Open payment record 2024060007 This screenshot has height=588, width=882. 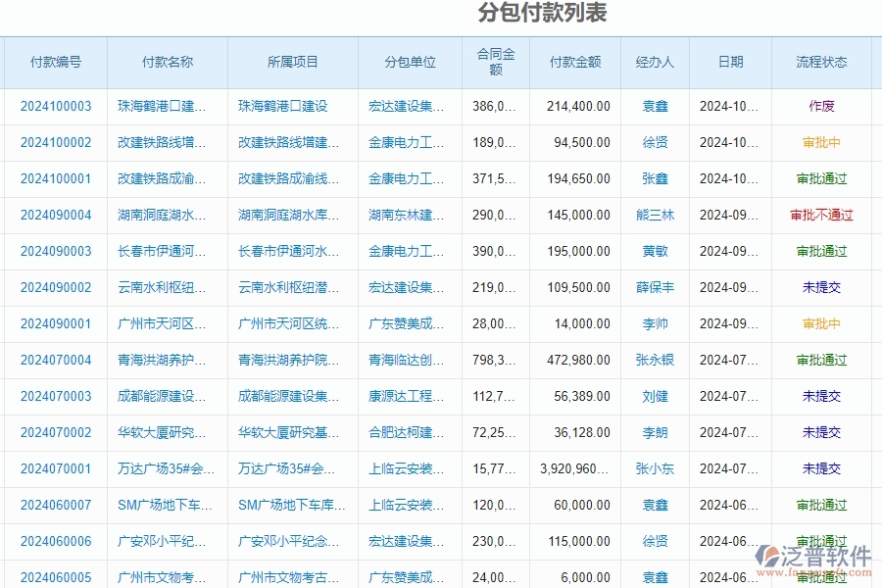(54, 505)
